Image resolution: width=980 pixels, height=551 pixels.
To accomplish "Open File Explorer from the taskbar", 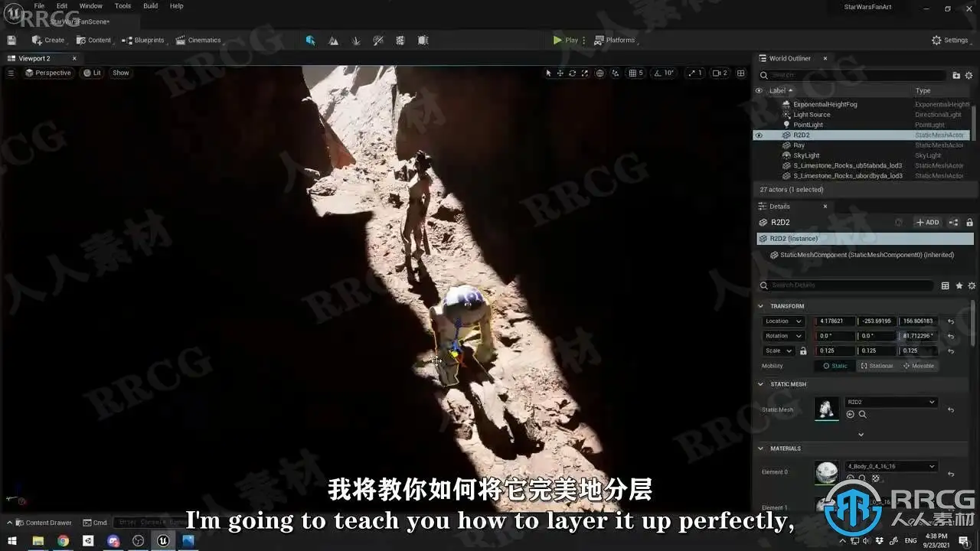I will tap(38, 541).
